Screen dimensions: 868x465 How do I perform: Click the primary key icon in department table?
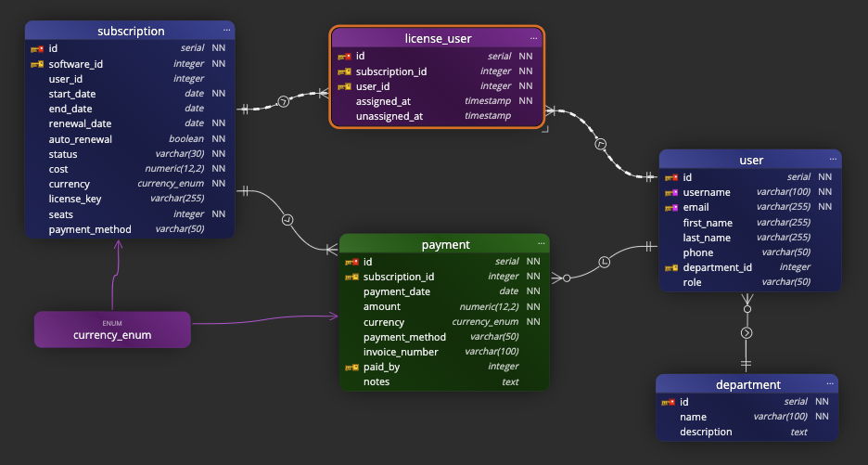point(668,403)
